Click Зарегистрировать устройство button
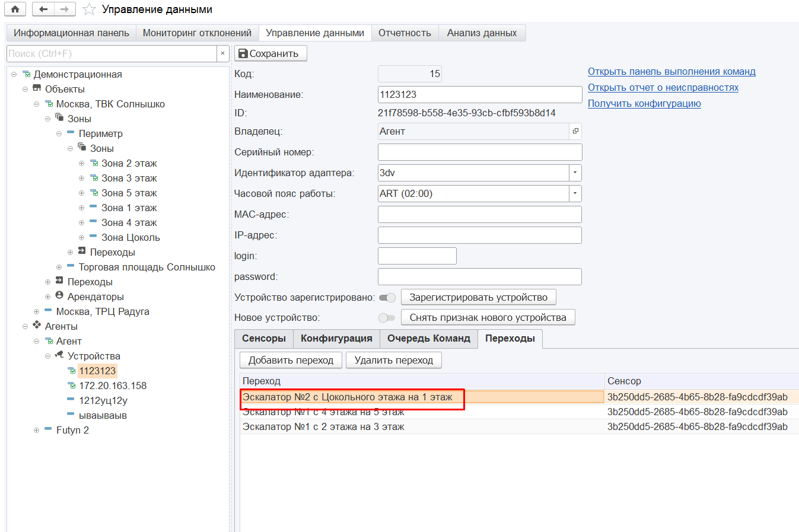The height and width of the screenshot is (532, 799). pos(478,297)
